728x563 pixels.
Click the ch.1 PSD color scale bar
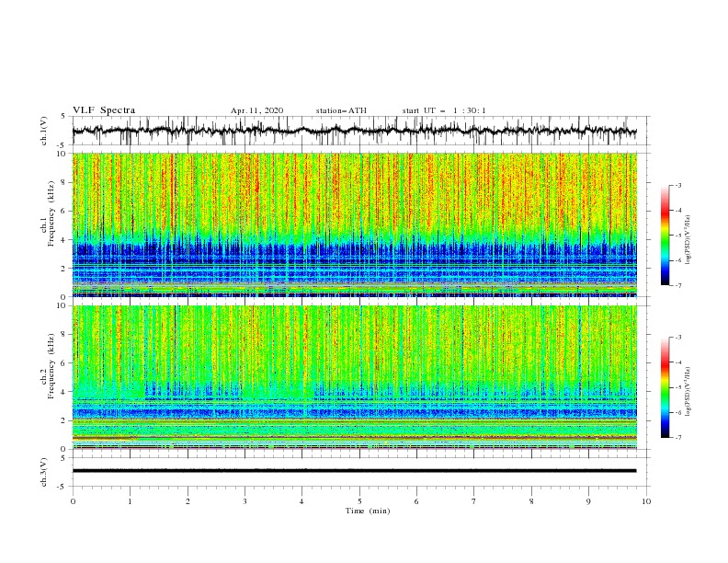click(665, 236)
